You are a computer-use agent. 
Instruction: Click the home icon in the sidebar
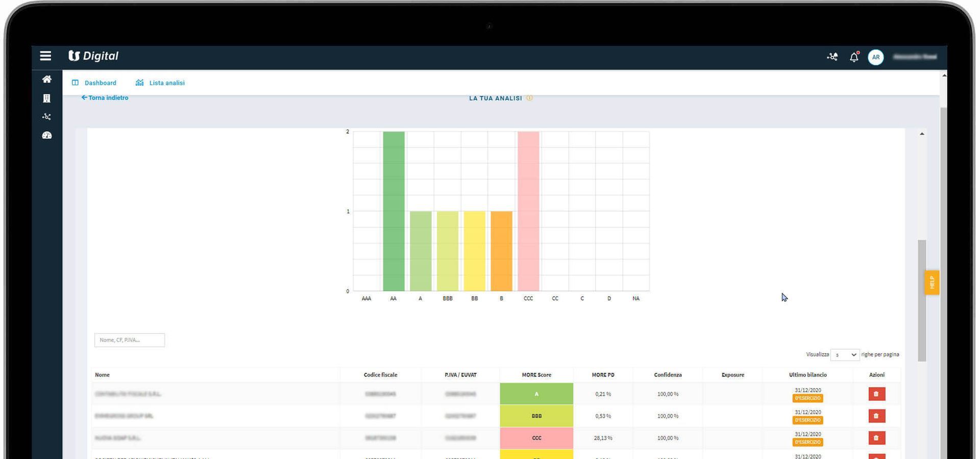(x=47, y=79)
